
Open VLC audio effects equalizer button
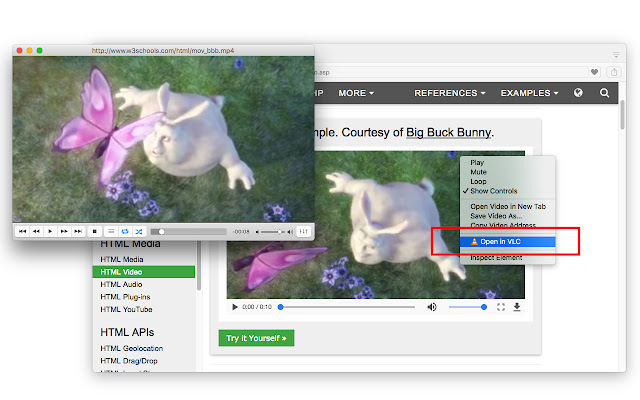point(304,231)
